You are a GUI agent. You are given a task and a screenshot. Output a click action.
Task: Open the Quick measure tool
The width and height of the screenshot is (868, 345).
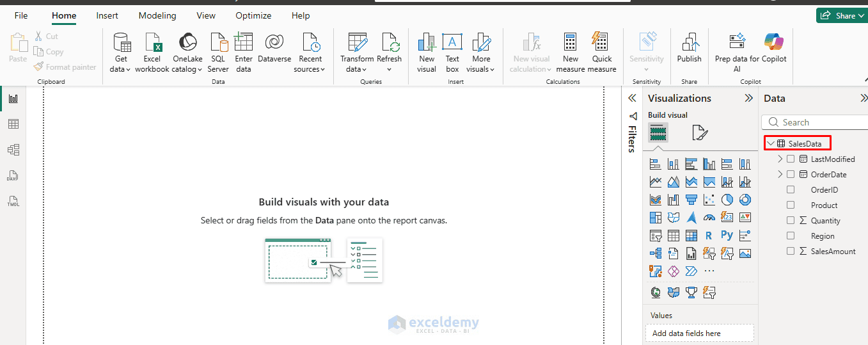pyautogui.click(x=602, y=52)
